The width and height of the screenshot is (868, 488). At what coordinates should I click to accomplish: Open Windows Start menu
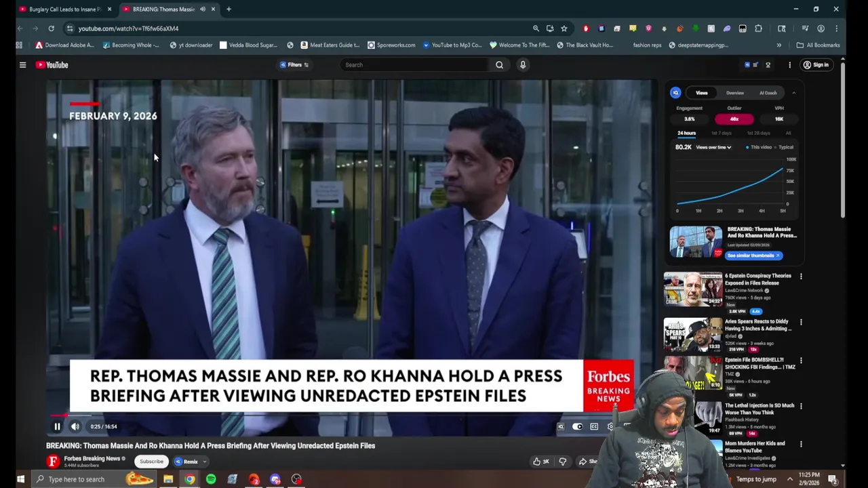point(20,479)
